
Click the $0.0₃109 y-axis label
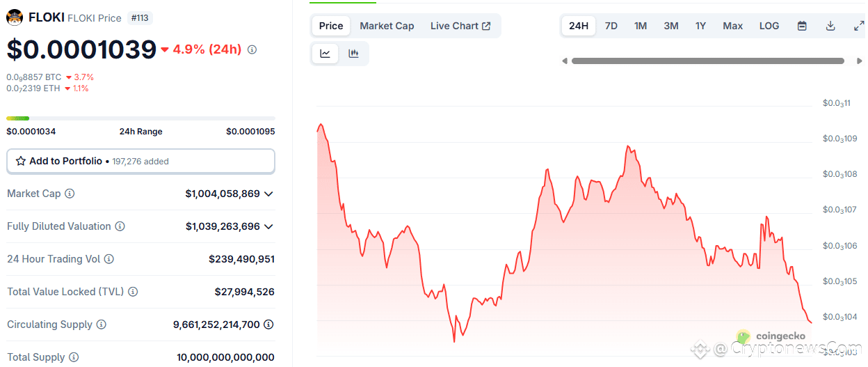pos(840,139)
